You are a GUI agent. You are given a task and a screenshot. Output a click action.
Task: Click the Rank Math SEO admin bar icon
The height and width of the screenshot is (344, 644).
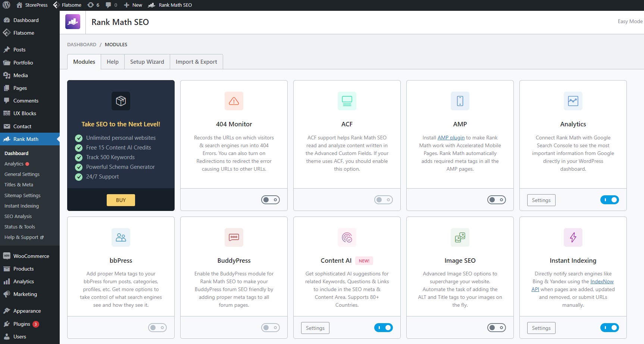151,5
